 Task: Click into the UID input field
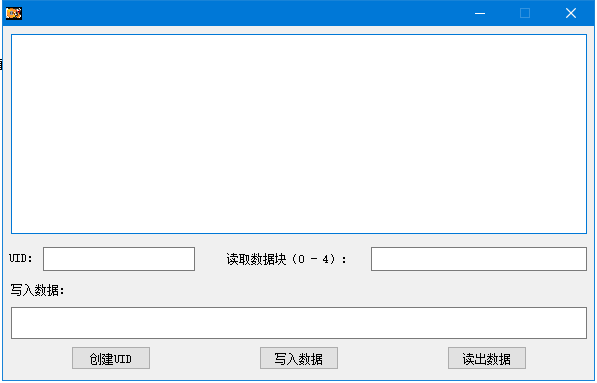119,259
